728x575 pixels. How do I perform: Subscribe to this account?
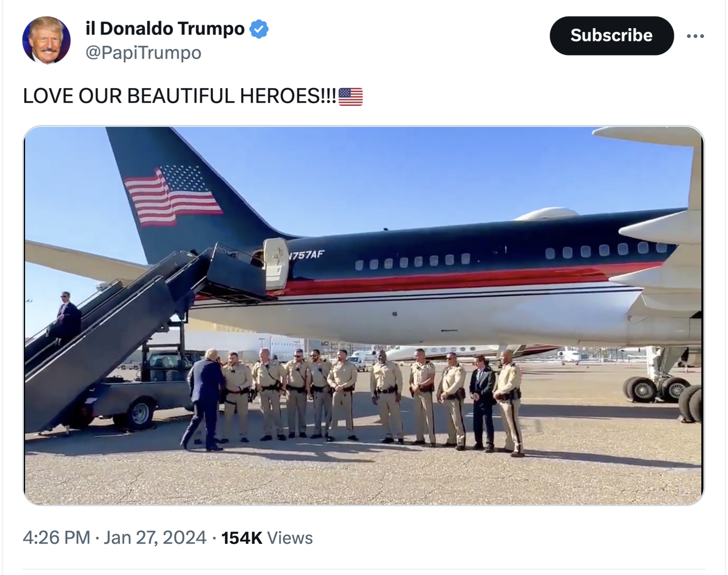(611, 36)
